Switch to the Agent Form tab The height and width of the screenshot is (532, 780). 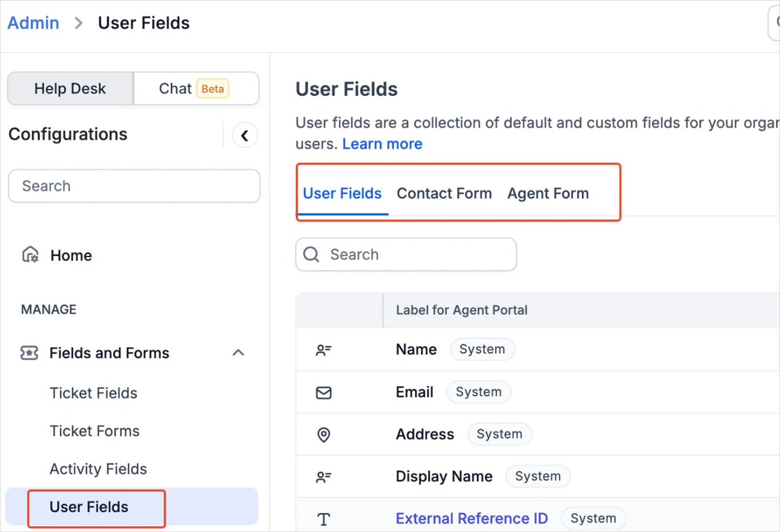548,193
